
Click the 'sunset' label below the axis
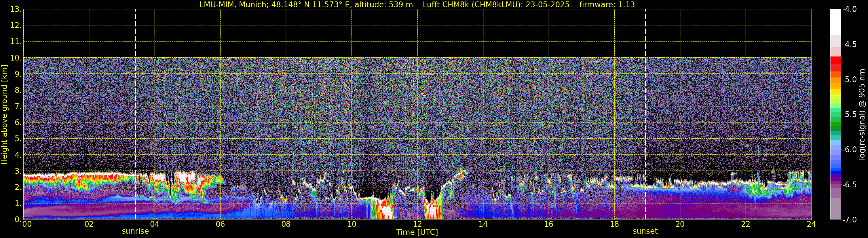click(645, 231)
